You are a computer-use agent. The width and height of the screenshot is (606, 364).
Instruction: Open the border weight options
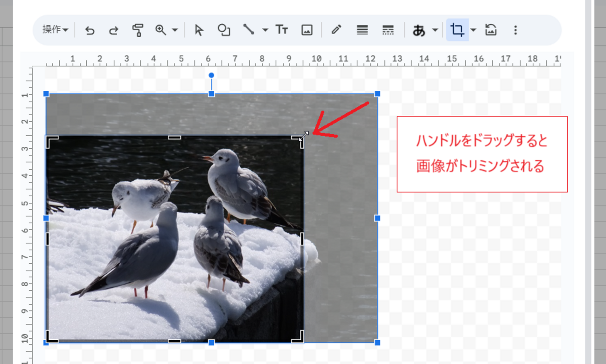(362, 29)
